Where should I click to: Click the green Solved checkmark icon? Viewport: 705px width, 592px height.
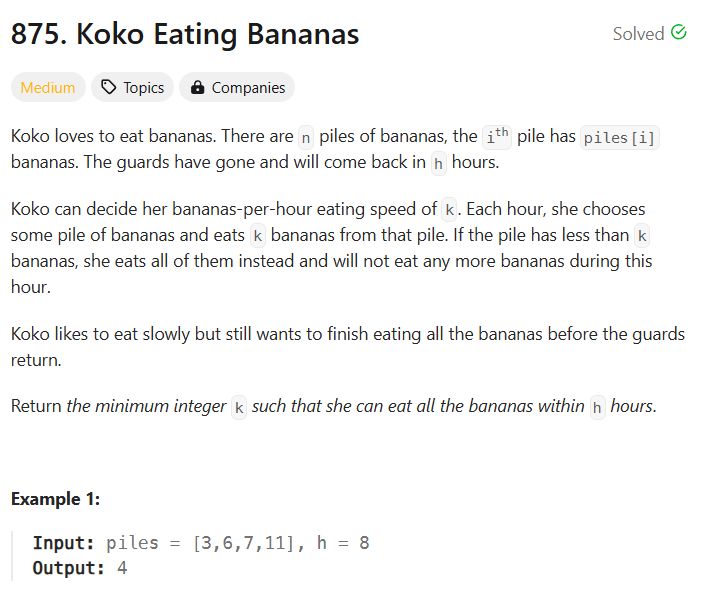pyautogui.click(x=678, y=33)
